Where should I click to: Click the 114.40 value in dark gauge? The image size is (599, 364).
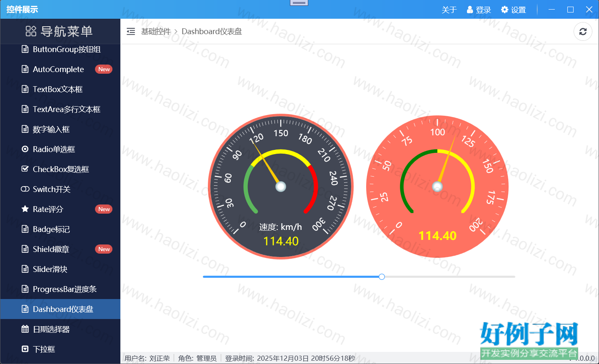pos(281,241)
